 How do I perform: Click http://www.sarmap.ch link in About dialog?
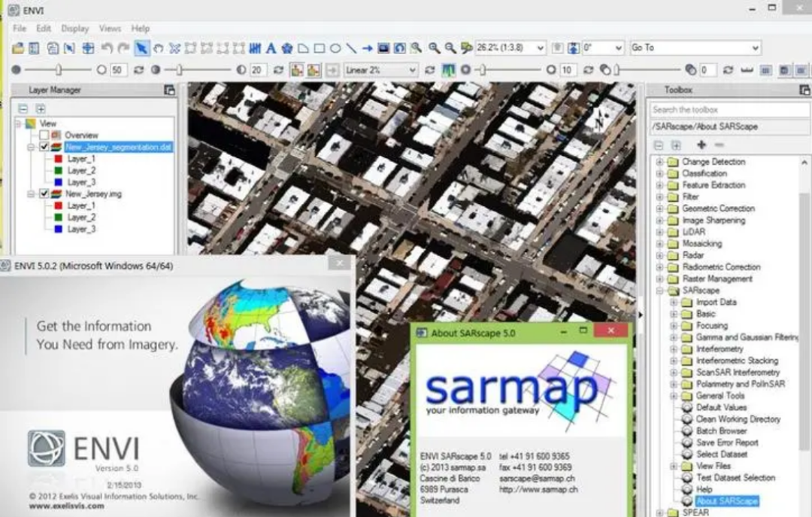coord(538,489)
